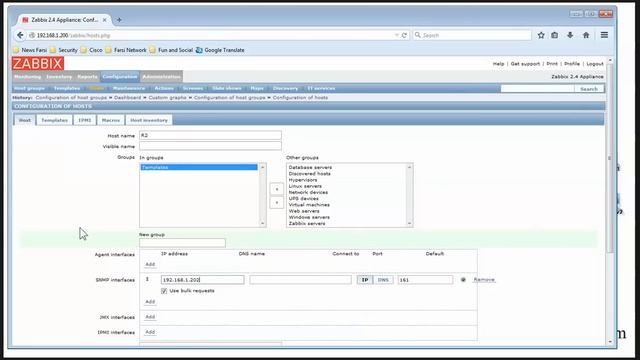This screenshot has width=640, height=360.
Task: Set Connect to DNS
Action: (383, 280)
